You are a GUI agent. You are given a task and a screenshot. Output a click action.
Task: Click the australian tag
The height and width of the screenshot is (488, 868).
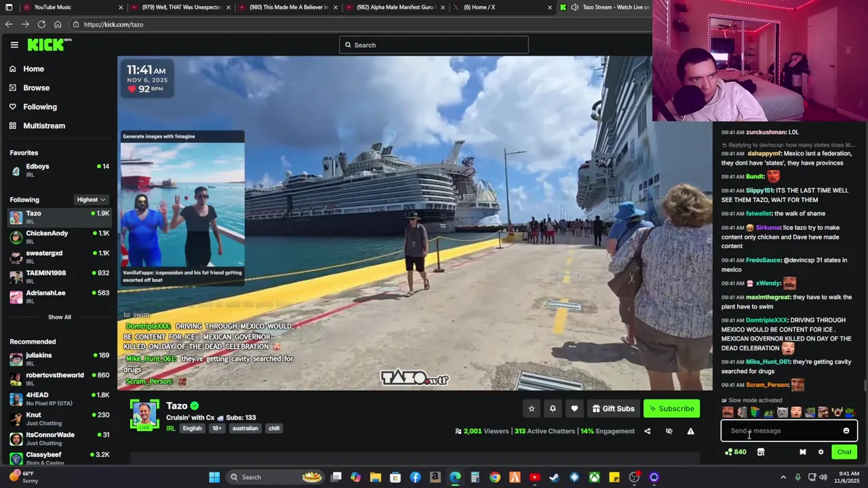point(245,428)
